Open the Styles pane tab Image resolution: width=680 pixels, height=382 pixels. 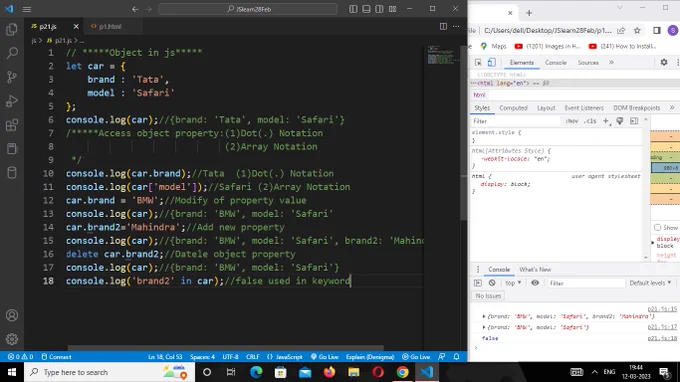pos(482,108)
